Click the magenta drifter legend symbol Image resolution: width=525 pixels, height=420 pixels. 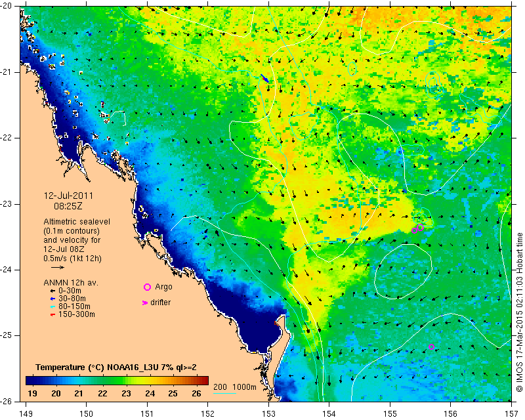pos(144,303)
